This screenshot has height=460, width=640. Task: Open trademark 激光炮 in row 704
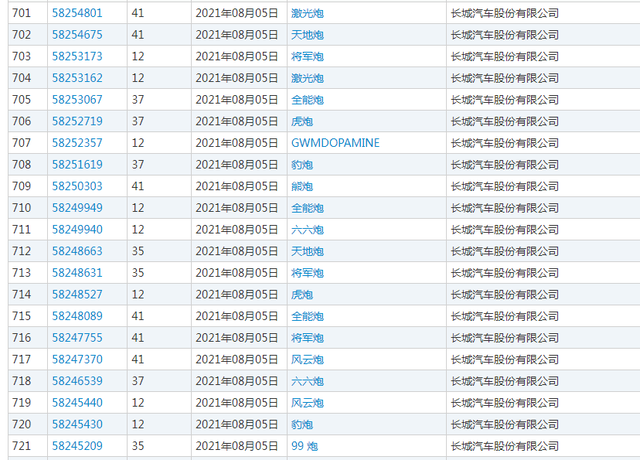coord(307,78)
